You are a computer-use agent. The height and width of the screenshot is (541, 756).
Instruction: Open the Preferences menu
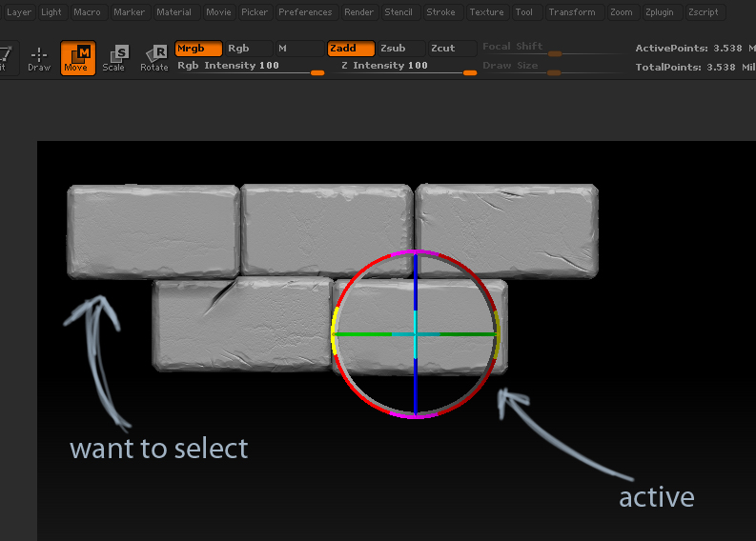(305, 12)
